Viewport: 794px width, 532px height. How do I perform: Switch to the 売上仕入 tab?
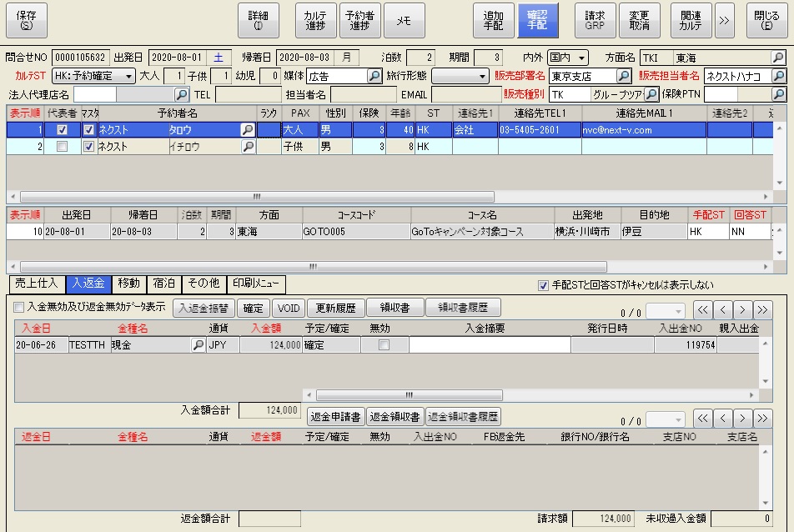(x=37, y=284)
